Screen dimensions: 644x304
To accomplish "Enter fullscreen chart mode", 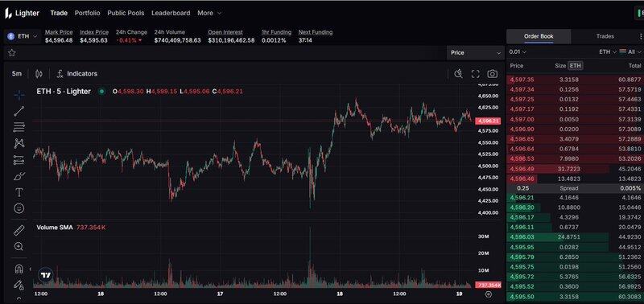I will coord(476,74).
